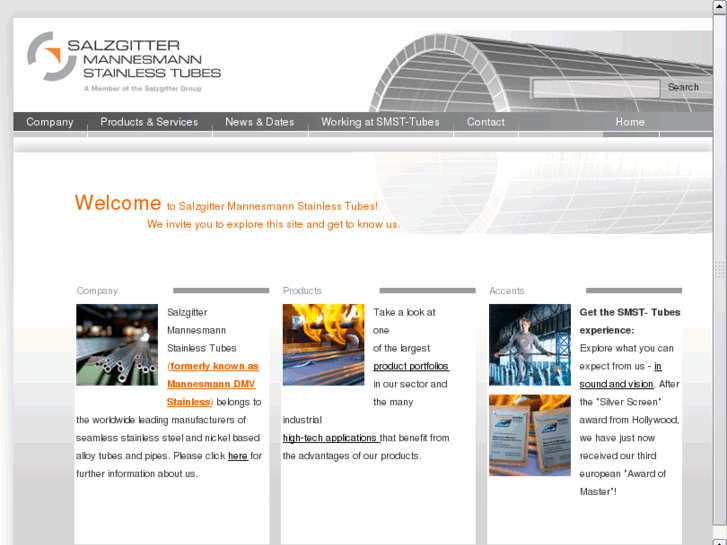This screenshot has width=727, height=545.
Task: Follow the 'in sound and vision' link
Action: point(620,375)
